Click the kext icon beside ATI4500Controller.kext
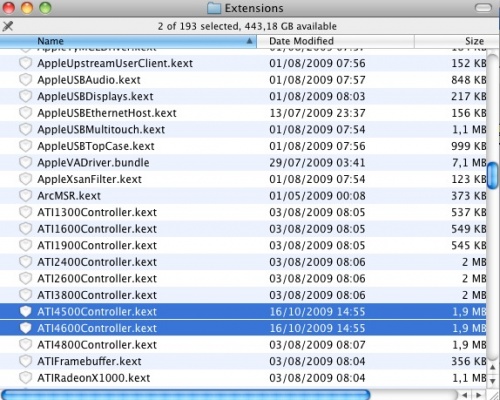 [25, 311]
